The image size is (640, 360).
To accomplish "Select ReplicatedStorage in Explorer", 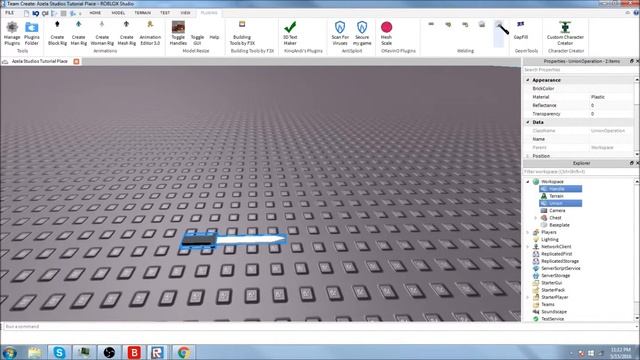I will (560, 261).
